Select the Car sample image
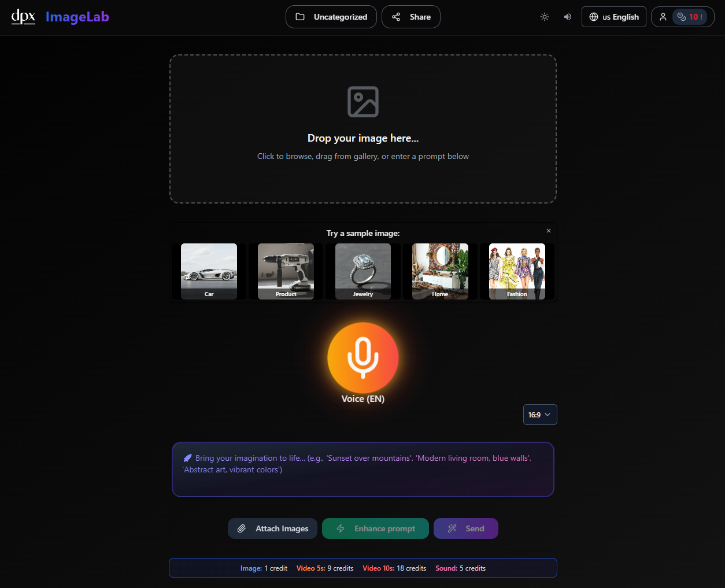725x588 pixels. [209, 271]
